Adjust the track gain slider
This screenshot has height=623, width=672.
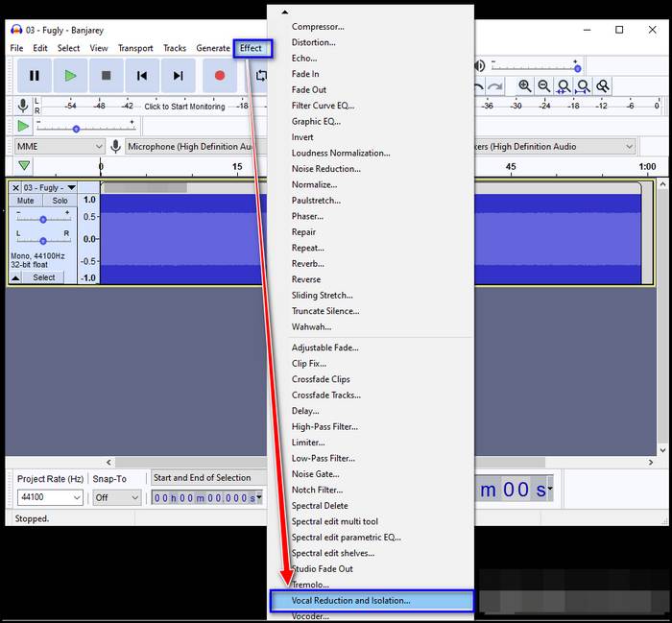pos(43,219)
